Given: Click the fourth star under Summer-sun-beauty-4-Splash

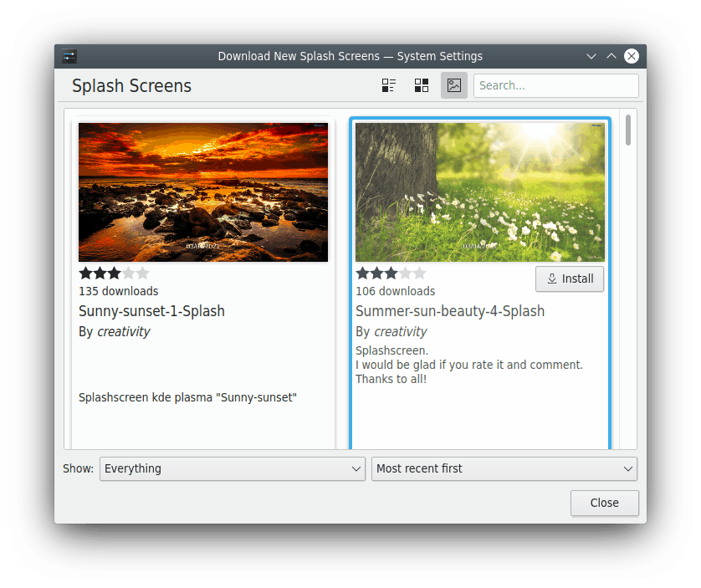Looking at the screenshot, I should point(406,272).
